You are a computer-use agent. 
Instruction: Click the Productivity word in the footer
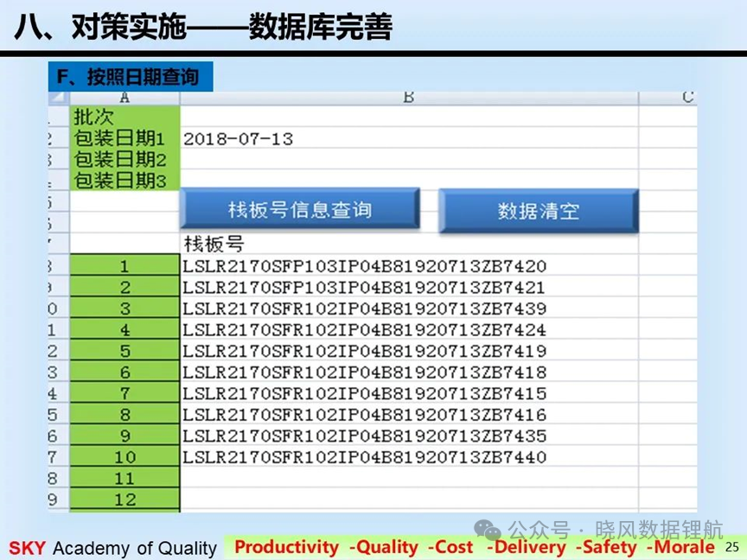pyautogui.click(x=287, y=547)
